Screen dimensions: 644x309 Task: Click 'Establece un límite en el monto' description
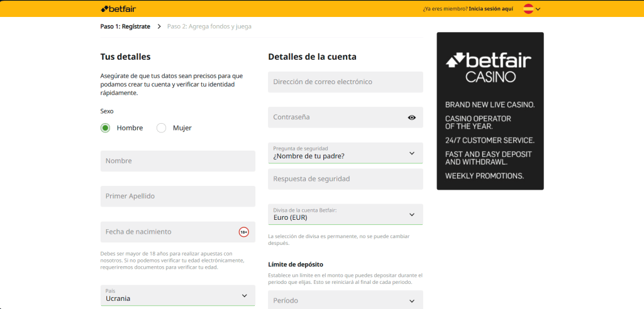tap(345, 279)
